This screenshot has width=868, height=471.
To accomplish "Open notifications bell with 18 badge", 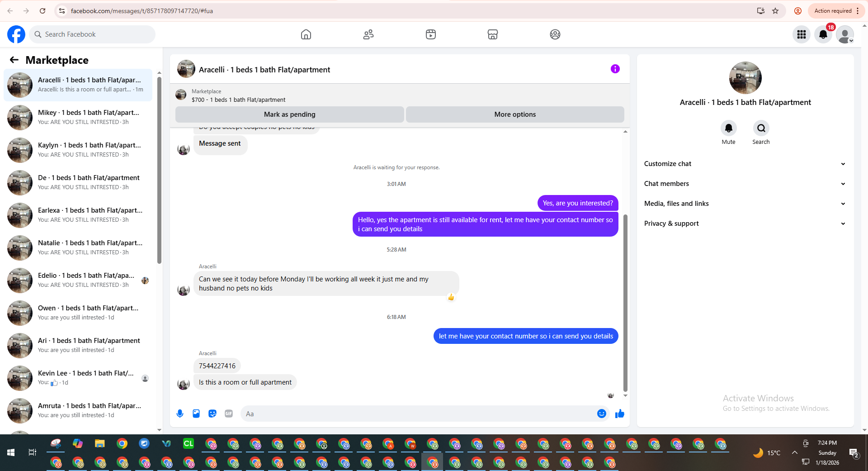I will coord(823,34).
